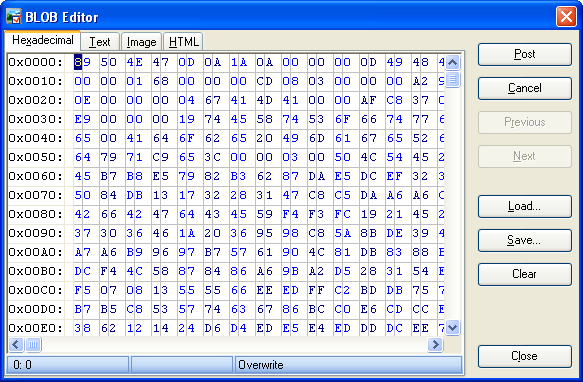This screenshot has height=382, width=583.
Task: Click the BLOB Editor title bar icon
Action: pyautogui.click(x=14, y=17)
